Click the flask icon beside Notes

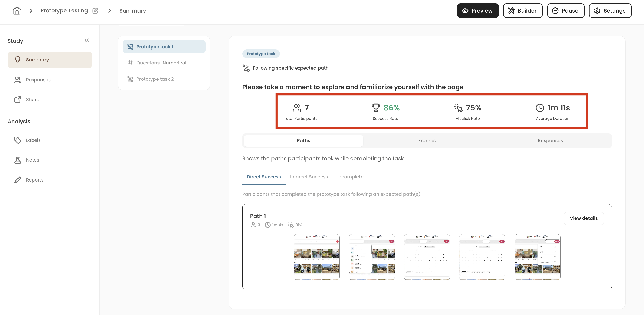[x=17, y=160]
